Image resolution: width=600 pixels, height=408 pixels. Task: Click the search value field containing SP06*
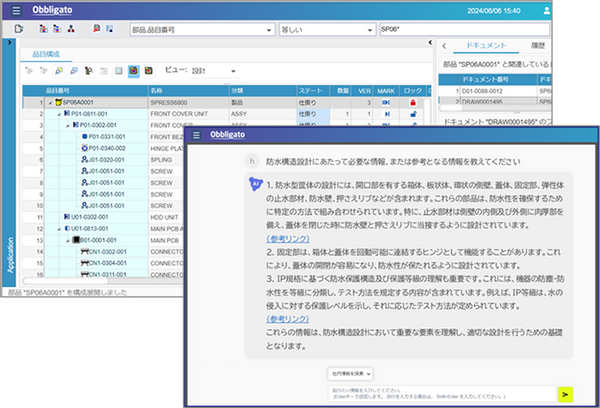pos(450,30)
